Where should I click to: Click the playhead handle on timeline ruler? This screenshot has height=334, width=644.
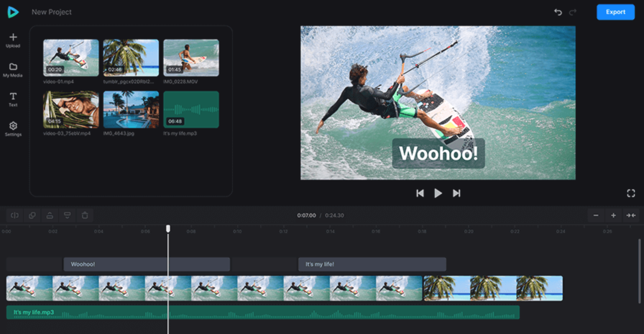[x=168, y=229]
